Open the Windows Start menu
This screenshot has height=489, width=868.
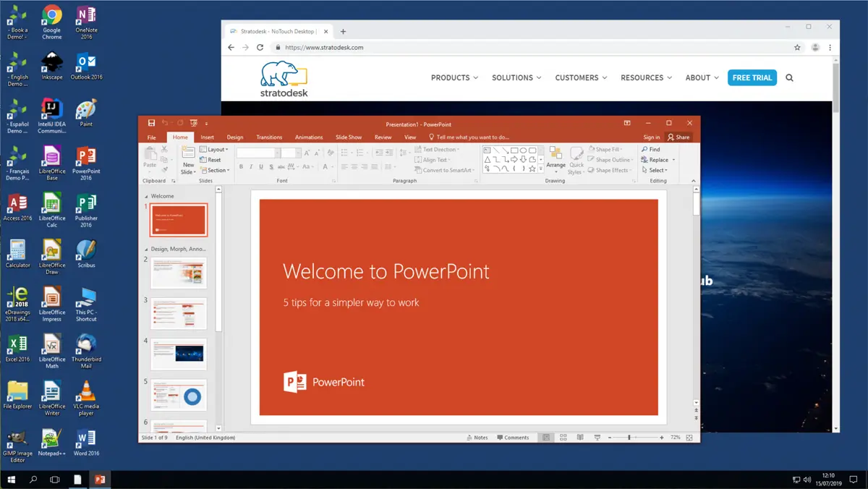[11, 480]
